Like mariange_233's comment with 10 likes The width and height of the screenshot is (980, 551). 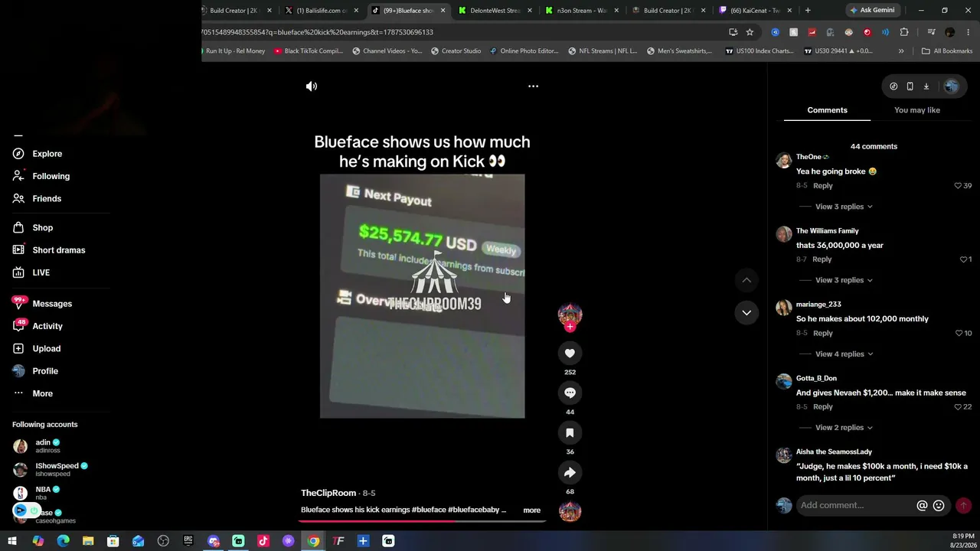pos(959,334)
